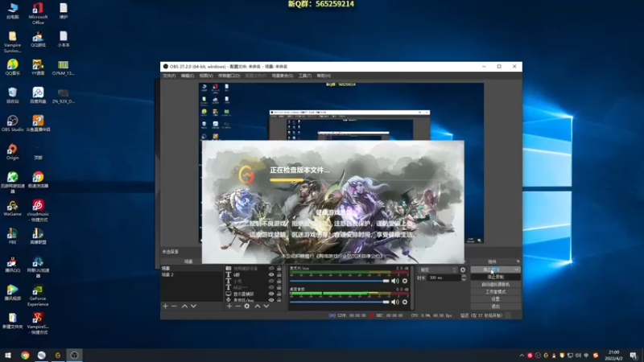Open the OBS Studio desktop shortcut
The height and width of the screenshot is (362, 644).
pyautogui.click(x=12, y=123)
